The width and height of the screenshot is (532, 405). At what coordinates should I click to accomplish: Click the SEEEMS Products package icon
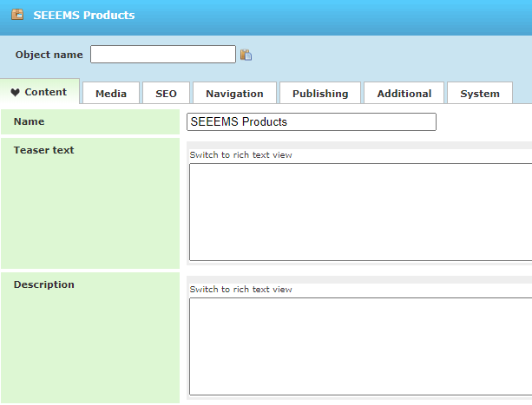tap(17, 15)
